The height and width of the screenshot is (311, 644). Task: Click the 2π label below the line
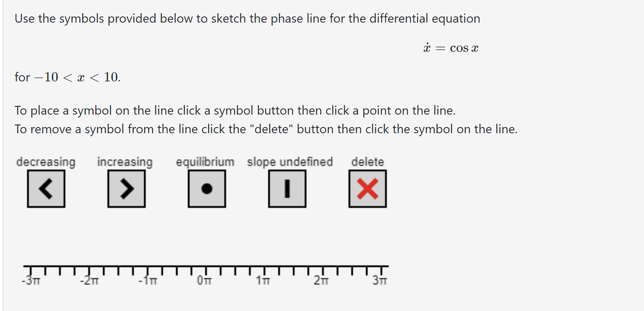322,280
